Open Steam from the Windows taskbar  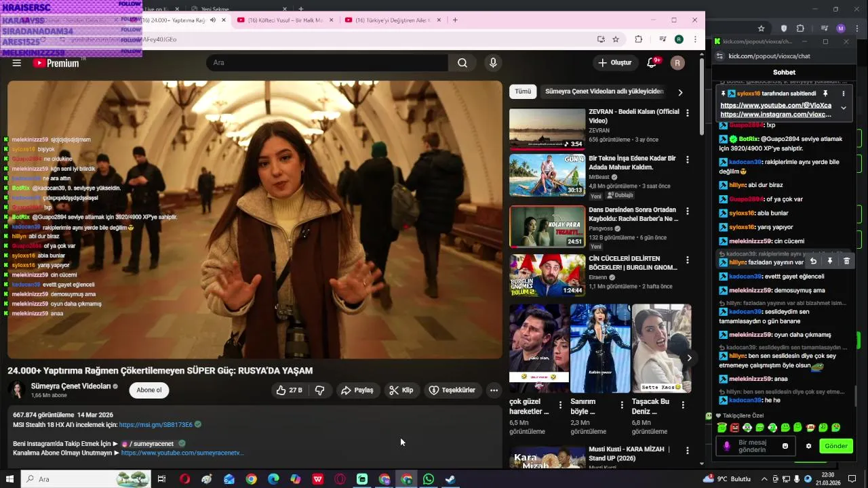450,479
